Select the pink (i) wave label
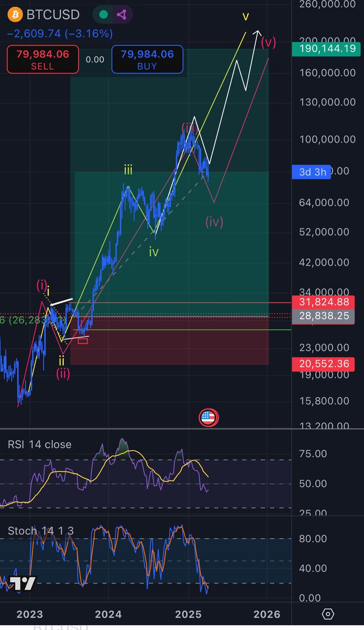 click(41, 285)
